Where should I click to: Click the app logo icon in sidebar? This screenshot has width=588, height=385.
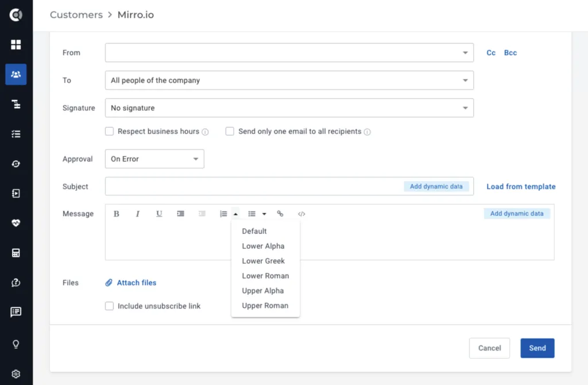pyautogui.click(x=16, y=15)
